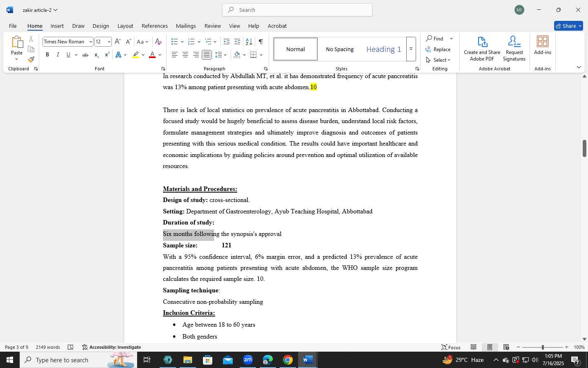The width and height of the screenshot is (588, 368).
Task: Align text to the right
Action: [x=196, y=55]
